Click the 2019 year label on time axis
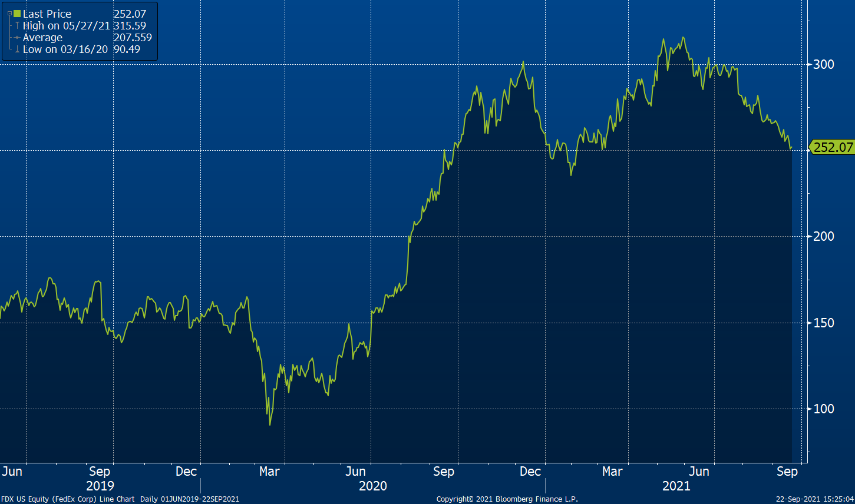 coord(100,486)
